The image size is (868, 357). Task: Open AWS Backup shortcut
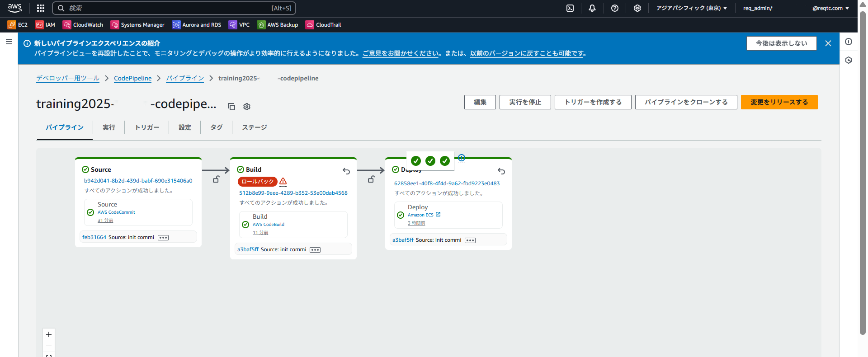[278, 25]
